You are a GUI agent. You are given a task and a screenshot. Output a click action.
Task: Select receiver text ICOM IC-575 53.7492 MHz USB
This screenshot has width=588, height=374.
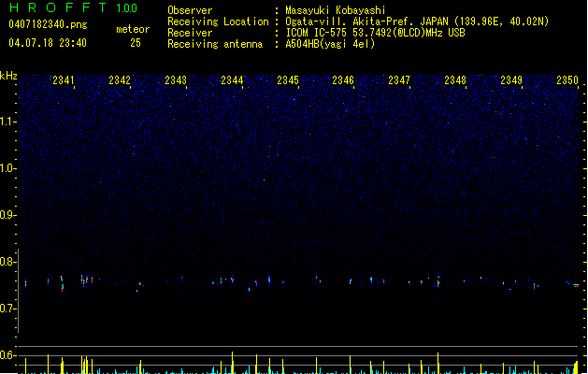coord(375,33)
